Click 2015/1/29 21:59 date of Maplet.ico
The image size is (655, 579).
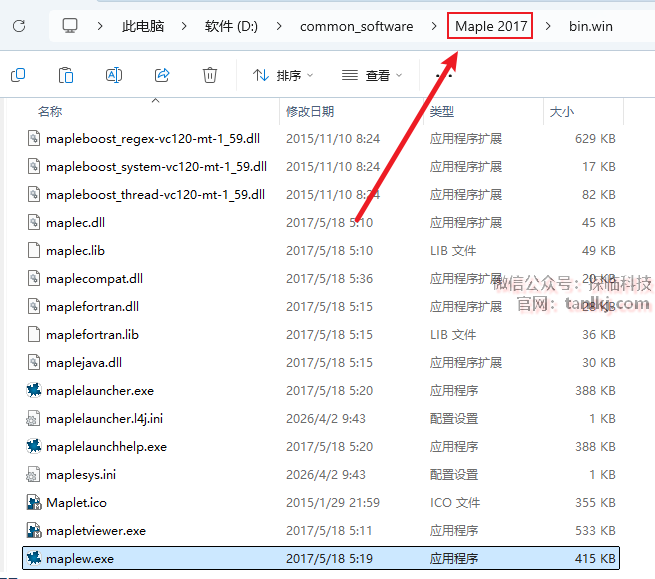pos(333,503)
